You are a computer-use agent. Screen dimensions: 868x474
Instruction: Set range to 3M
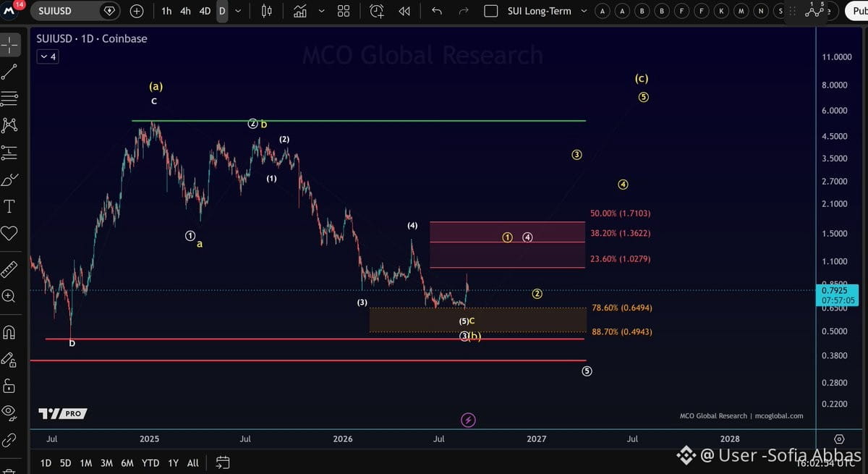107,462
